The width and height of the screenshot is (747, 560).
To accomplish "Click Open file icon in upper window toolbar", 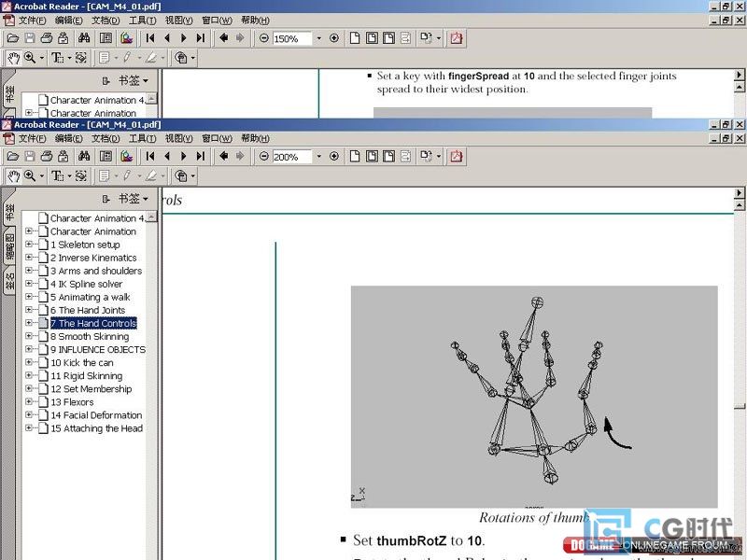I will pyautogui.click(x=13, y=38).
